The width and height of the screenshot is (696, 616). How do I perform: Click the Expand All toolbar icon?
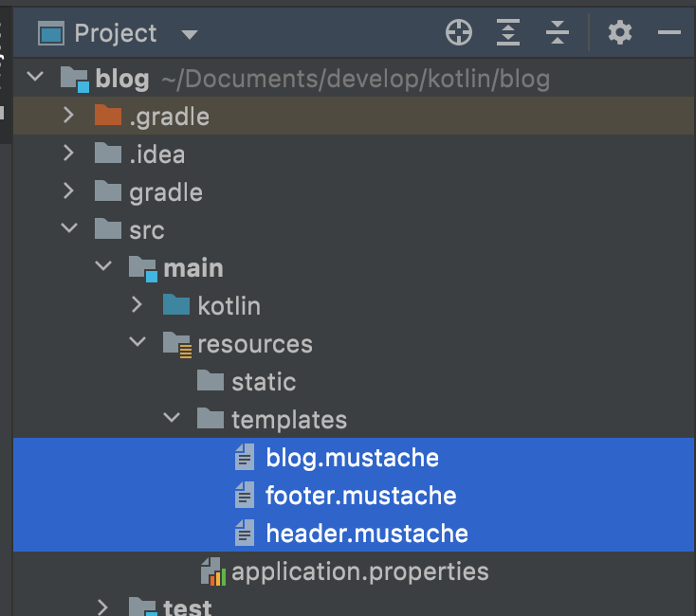(x=508, y=32)
